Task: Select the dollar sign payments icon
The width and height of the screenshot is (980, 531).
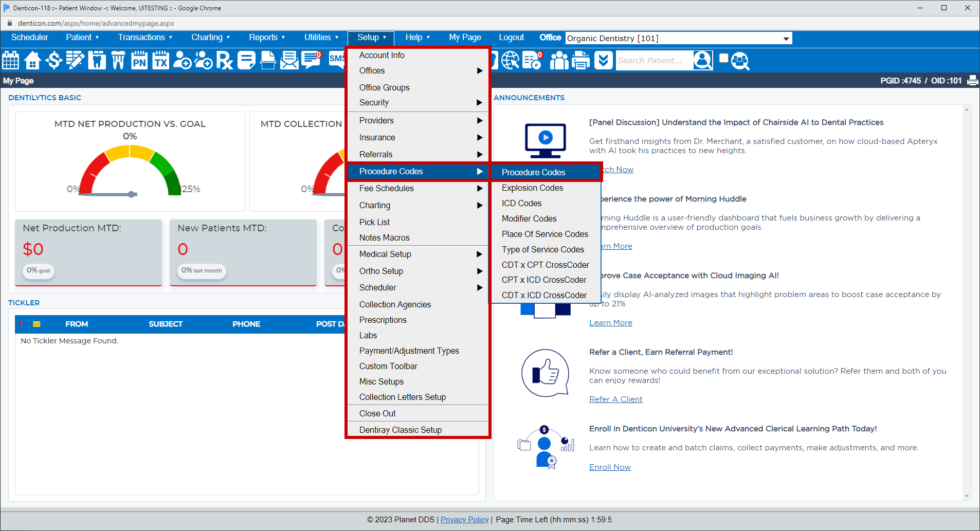Action: click(x=54, y=60)
